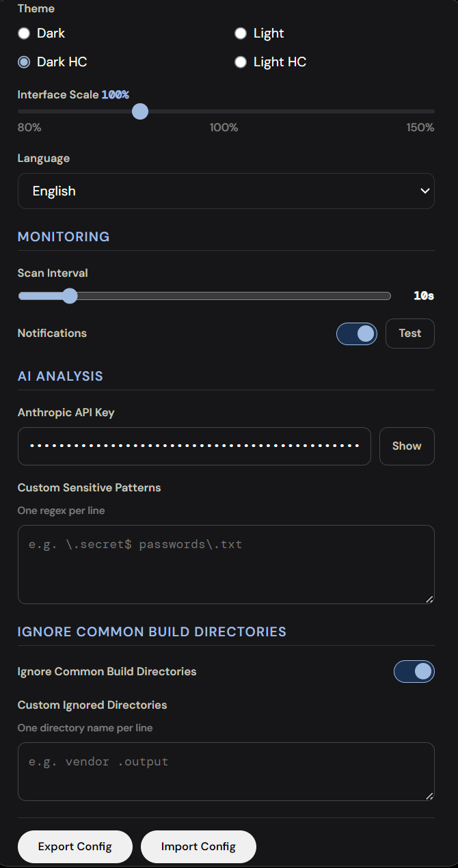This screenshot has height=868, width=458.
Task: Select the Dark theme radio button
Action: tap(24, 33)
